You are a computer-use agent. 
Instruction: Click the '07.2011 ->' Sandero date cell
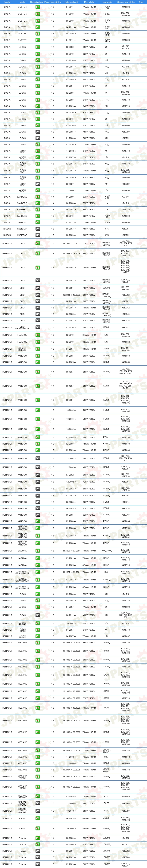[x=71, y=222]
